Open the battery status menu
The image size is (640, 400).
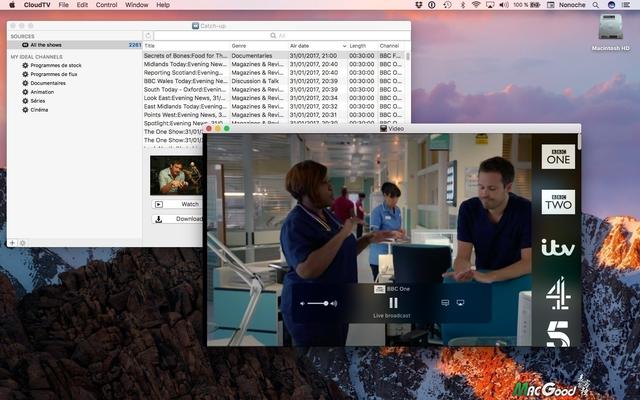pos(527,5)
